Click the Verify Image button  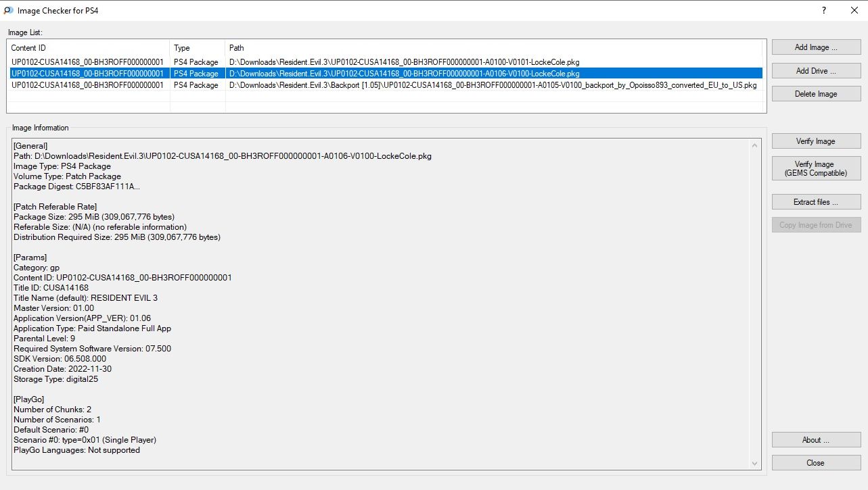(816, 141)
